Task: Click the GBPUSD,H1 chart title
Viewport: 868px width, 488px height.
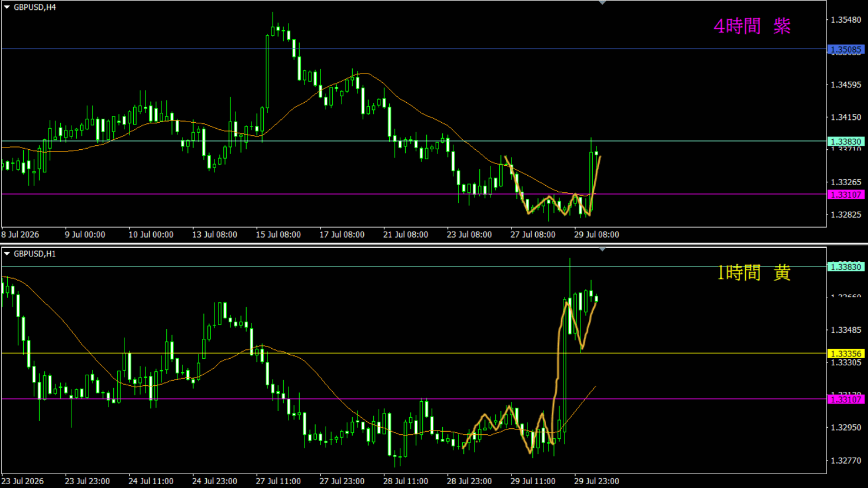Action: [x=35, y=254]
